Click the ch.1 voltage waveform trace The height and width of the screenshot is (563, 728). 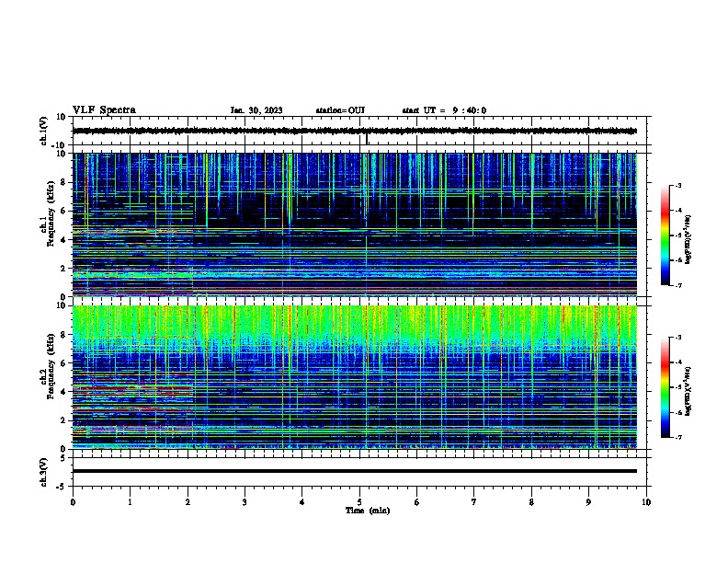point(355,131)
